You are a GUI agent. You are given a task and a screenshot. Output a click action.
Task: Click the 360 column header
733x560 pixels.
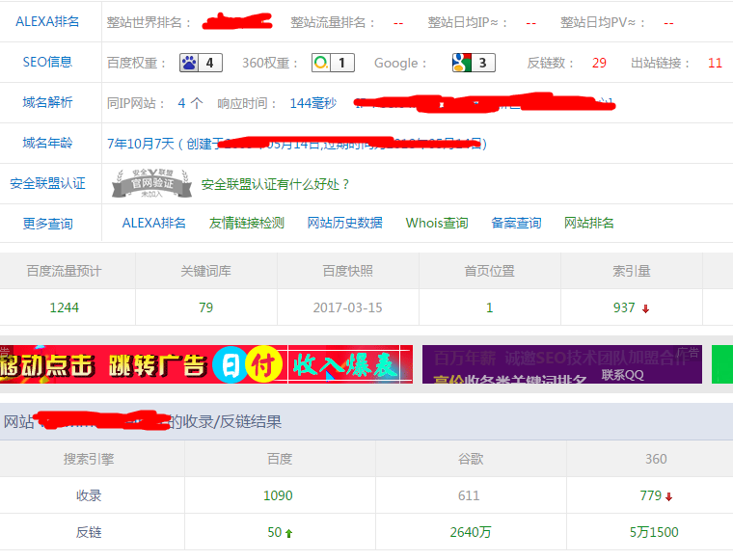[657, 459]
